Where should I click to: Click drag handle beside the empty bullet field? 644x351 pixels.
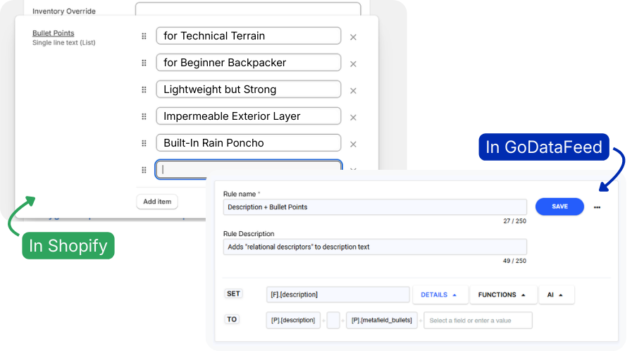[x=144, y=170]
